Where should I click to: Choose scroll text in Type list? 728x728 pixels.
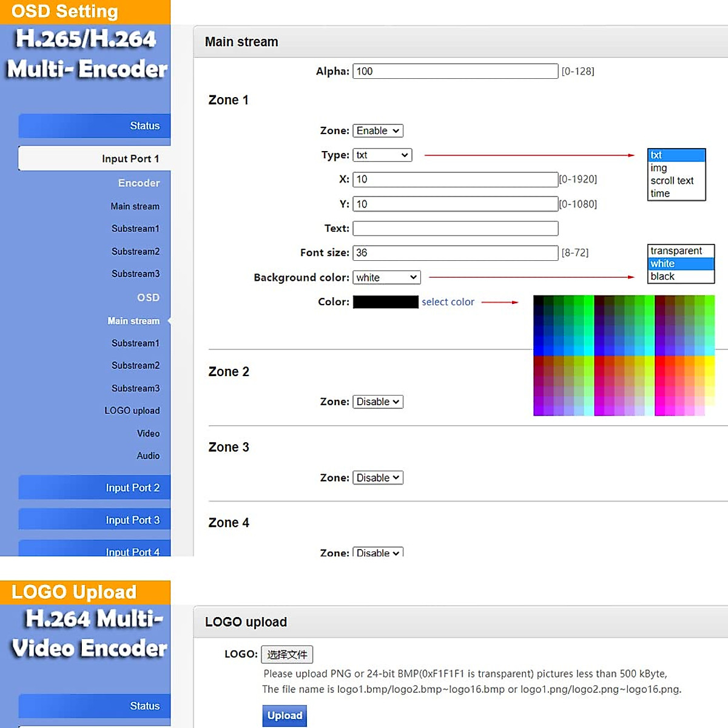(672, 181)
